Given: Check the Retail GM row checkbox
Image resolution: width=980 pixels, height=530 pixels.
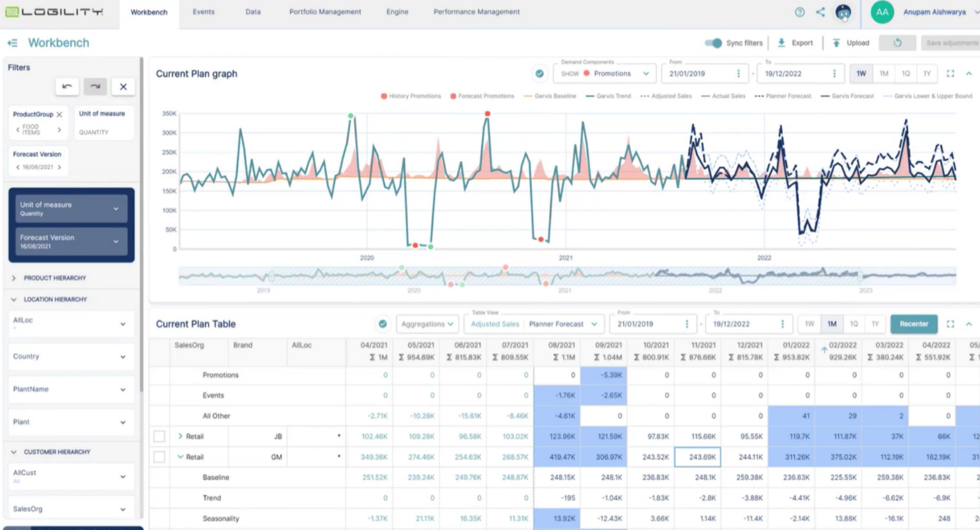Looking at the screenshot, I should pos(160,457).
